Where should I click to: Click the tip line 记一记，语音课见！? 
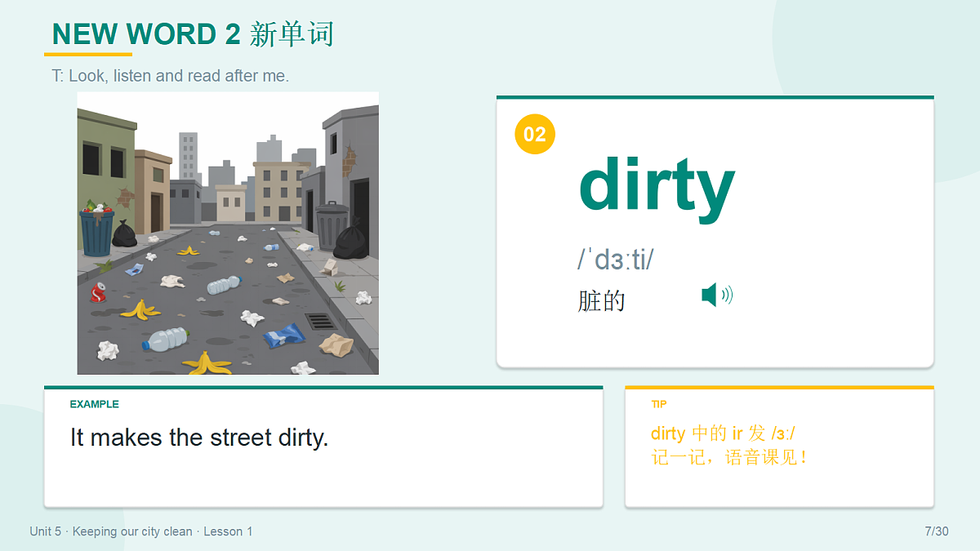(x=731, y=458)
